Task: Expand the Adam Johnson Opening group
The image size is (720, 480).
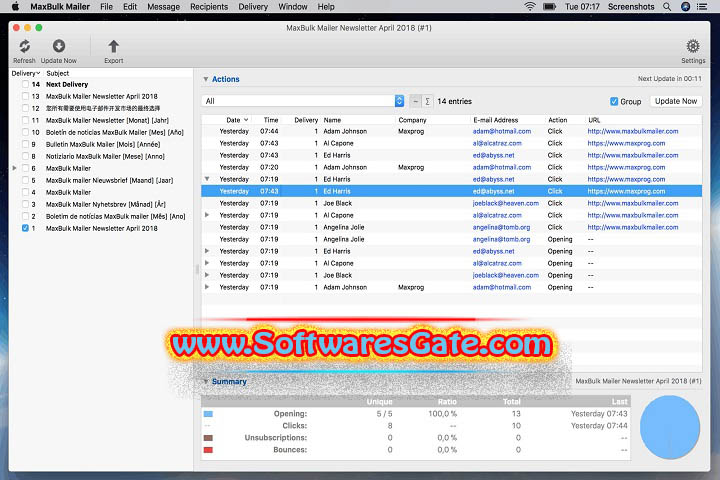Action: [207, 287]
